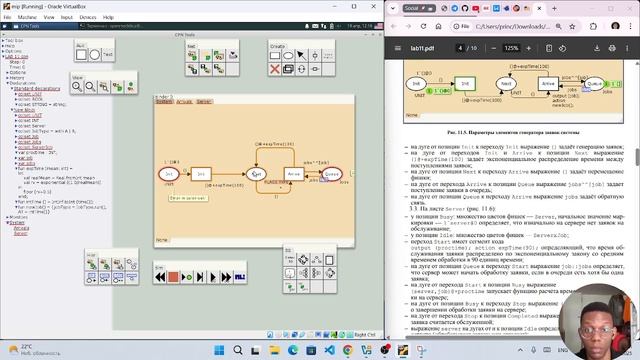This screenshot has width=640, height=360.
Task: Click the PDF page number field
Action: coord(460,48)
